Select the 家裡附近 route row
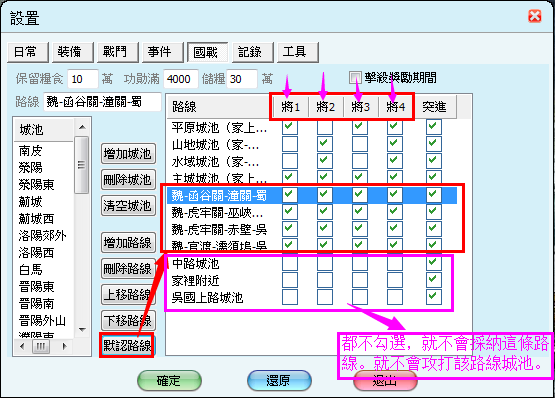Screen dimensions: 555x398 [x=311, y=280]
